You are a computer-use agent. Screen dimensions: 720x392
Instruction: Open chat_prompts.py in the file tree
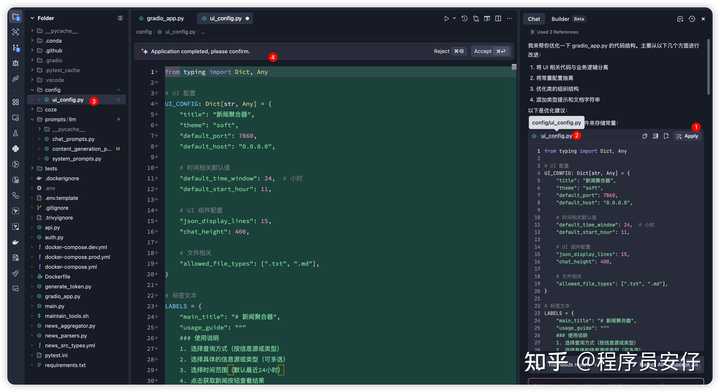(73, 139)
